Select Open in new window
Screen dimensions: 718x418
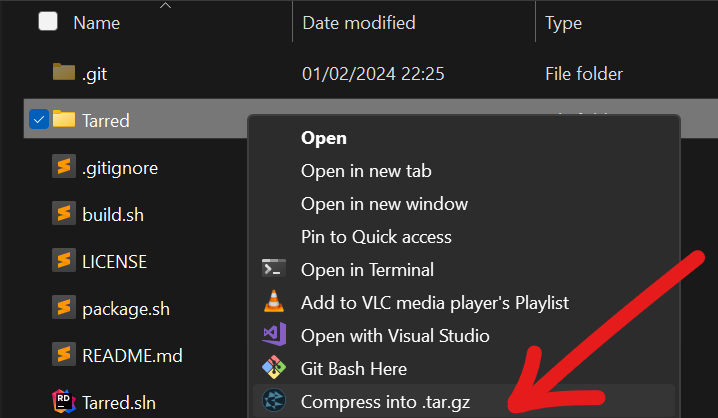pyautogui.click(x=384, y=204)
